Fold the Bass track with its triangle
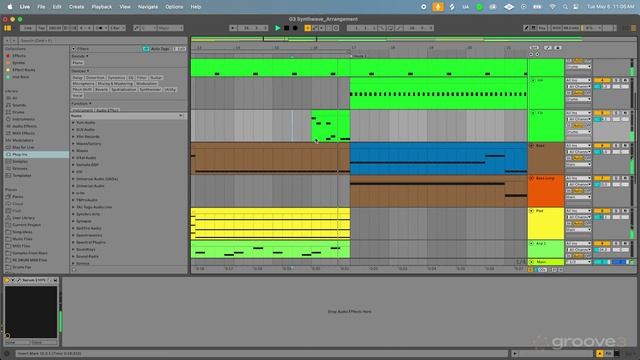The width and height of the screenshot is (640, 360). 532,146
